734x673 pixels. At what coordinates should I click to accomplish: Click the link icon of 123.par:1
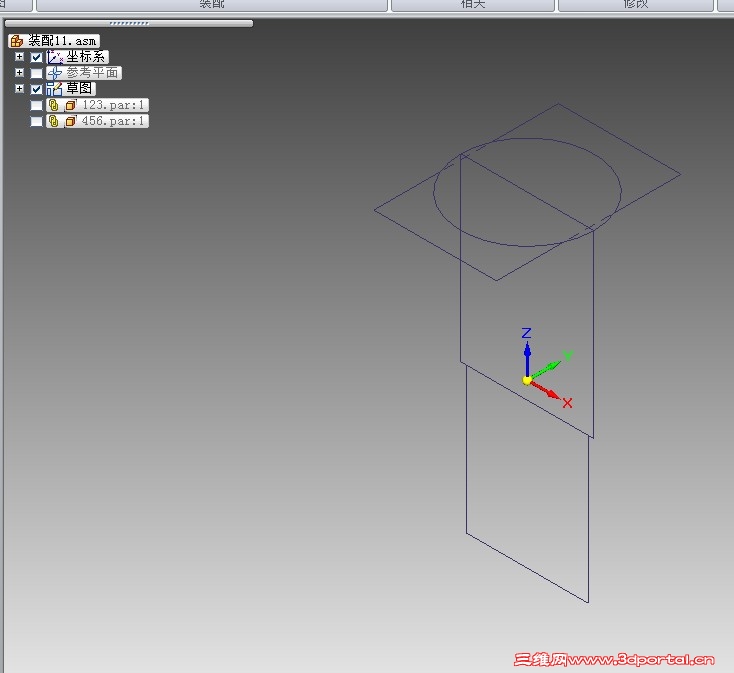coord(54,105)
